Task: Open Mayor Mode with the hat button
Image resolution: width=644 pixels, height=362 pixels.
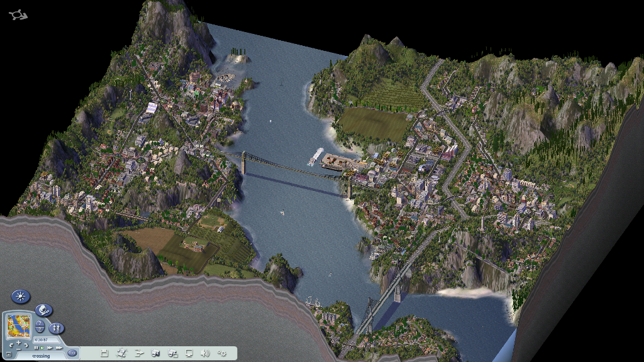Action: (43, 310)
